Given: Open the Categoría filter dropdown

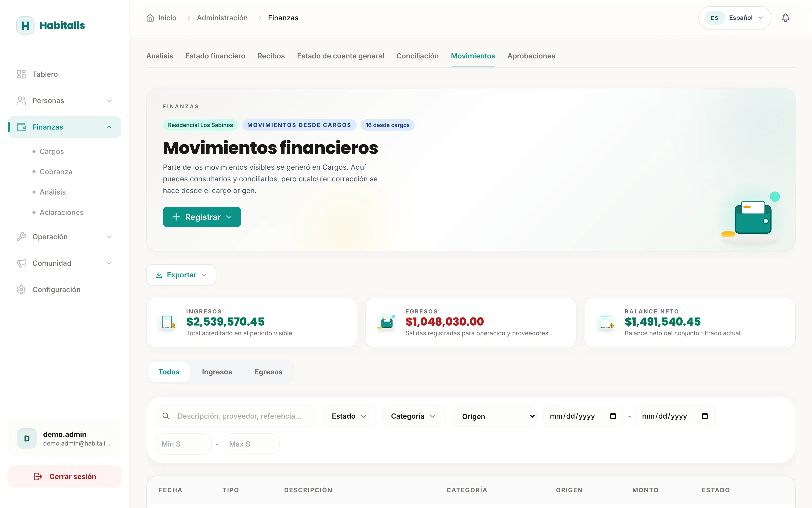Looking at the screenshot, I should [x=414, y=416].
